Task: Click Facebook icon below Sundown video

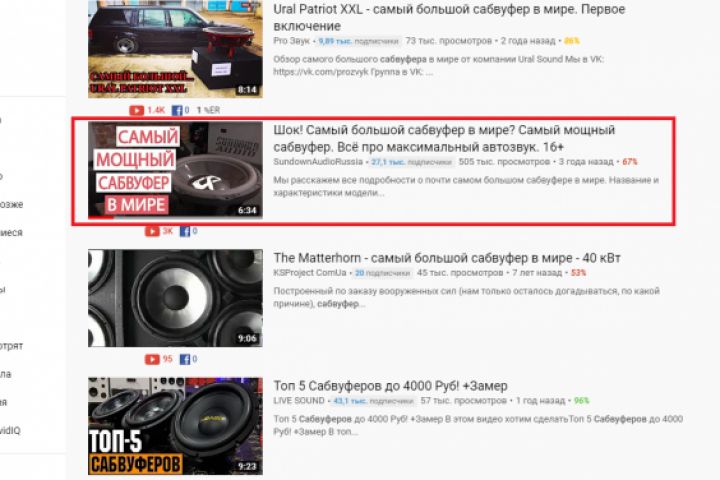Action: pyautogui.click(x=185, y=231)
